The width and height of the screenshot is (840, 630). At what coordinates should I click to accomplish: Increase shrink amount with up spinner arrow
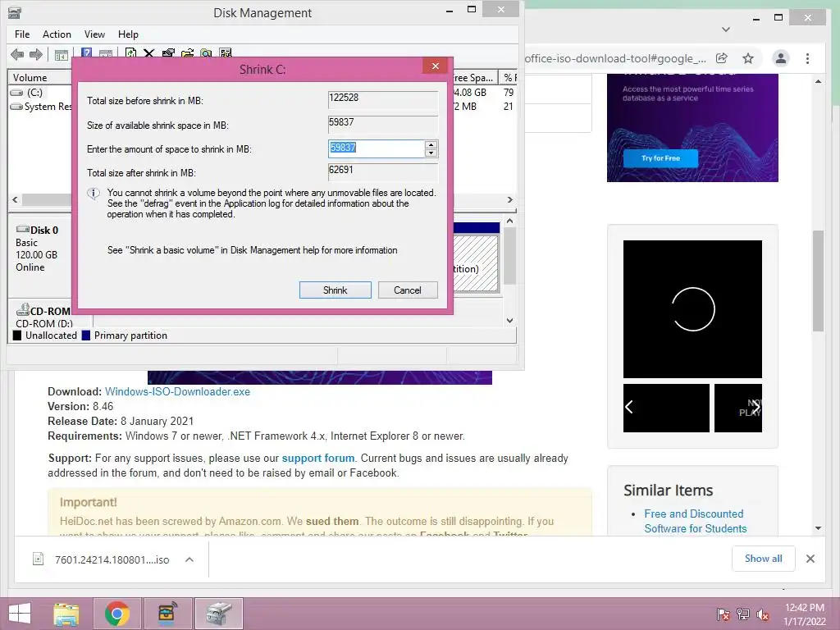[x=431, y=144]
